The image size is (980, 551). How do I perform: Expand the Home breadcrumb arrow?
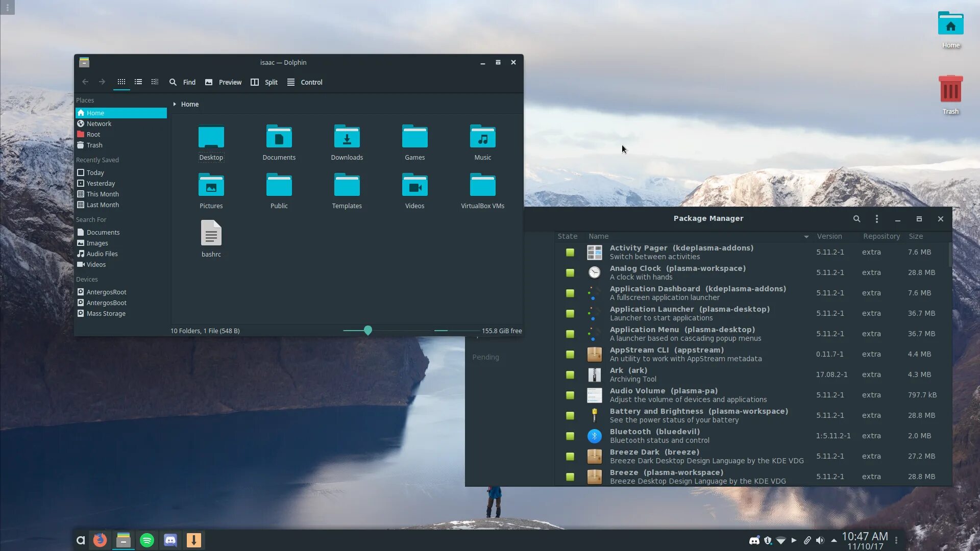175,104
